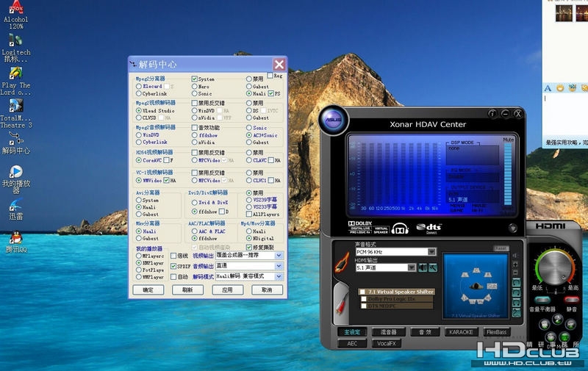588x371 pixels.
Task: Open 腾讯QQ desktop icon
Action: (15, 242)
